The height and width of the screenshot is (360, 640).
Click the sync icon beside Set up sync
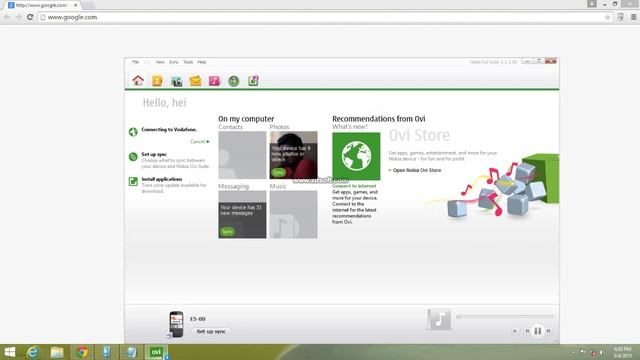coord(133,157)
